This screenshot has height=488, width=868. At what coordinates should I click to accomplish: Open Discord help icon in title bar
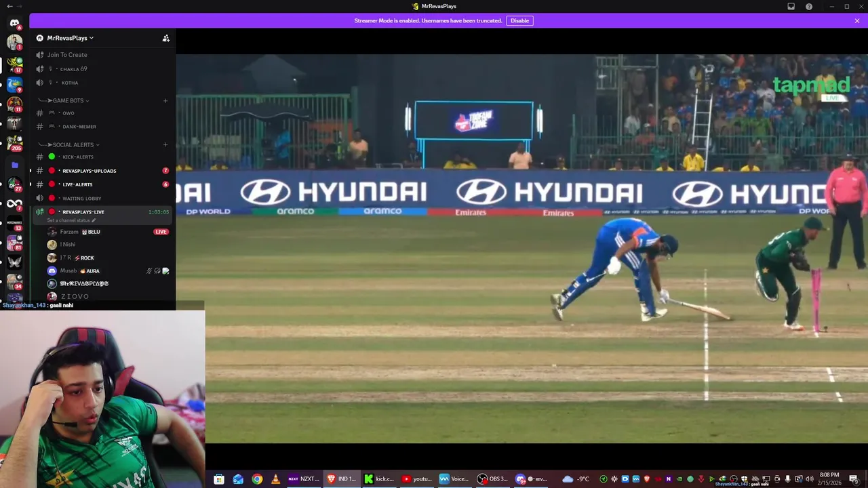click(809, 6)
